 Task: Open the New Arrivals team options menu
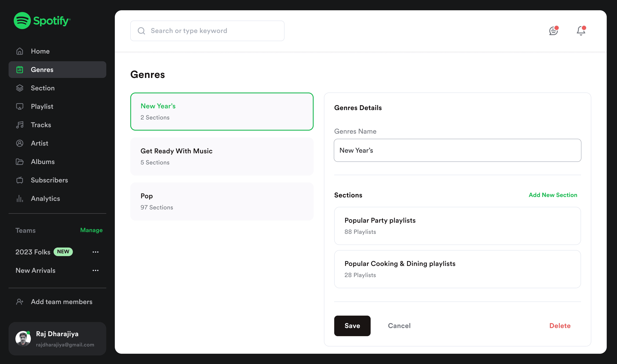coord(96,270)
